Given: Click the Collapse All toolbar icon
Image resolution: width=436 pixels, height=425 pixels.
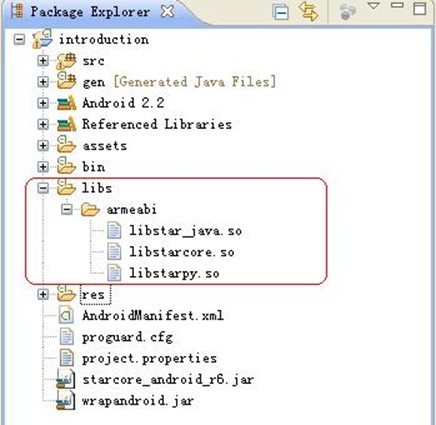Looking at the screenshot, I should point(280,12).
